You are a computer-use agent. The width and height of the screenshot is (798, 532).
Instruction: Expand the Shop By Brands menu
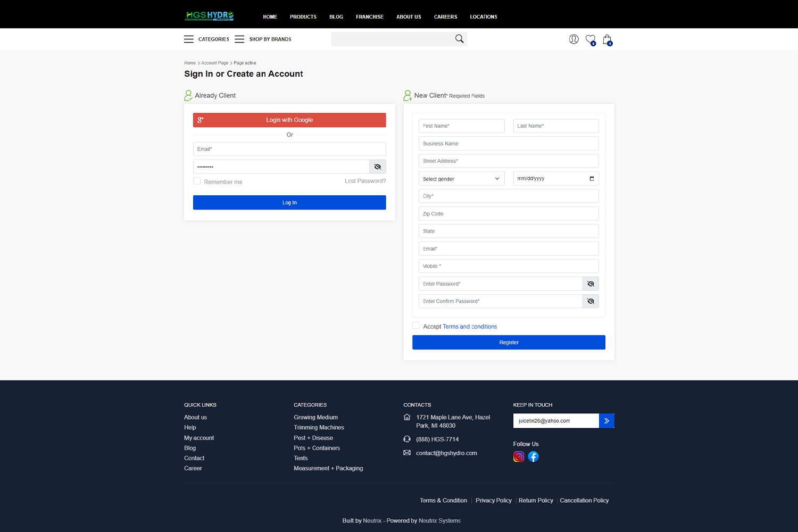tap(239, 39)
